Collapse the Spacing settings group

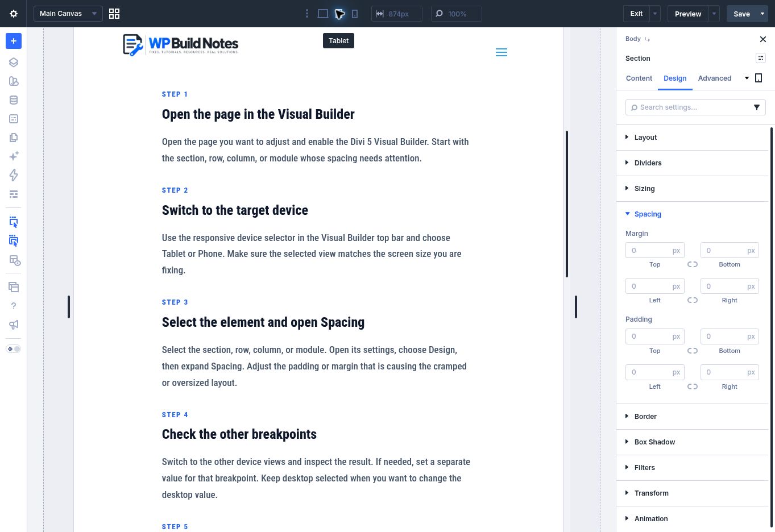point(693,214)
